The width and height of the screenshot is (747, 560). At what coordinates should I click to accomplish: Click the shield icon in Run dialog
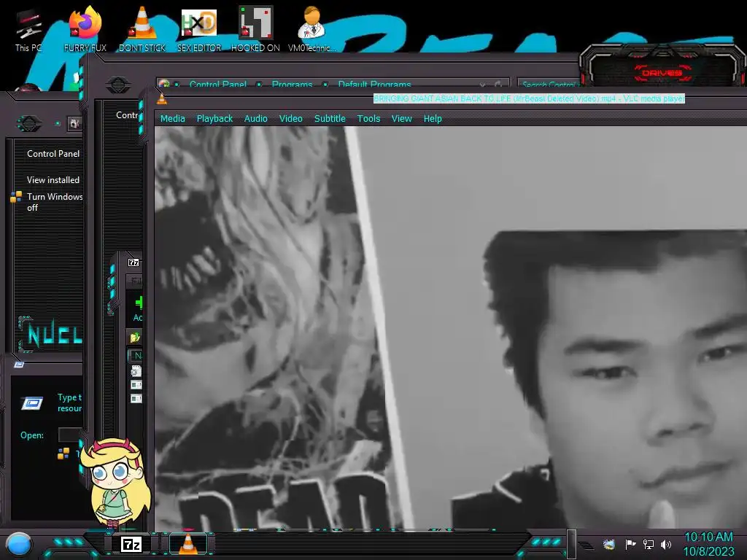tap(63, 454)
